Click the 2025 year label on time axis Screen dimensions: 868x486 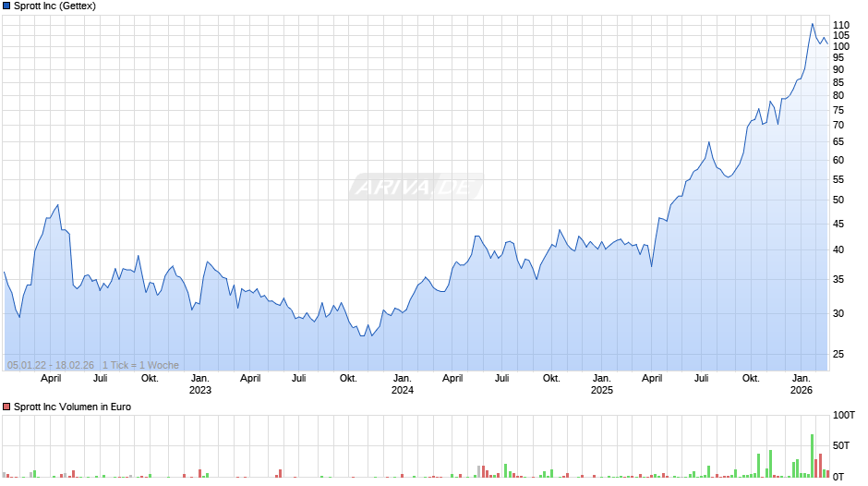(602, 390)
